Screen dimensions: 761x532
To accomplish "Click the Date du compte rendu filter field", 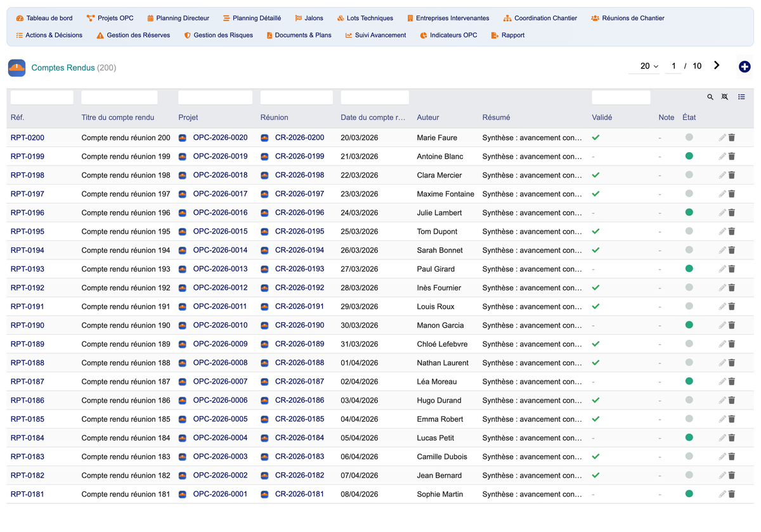I will coord(375,98).
